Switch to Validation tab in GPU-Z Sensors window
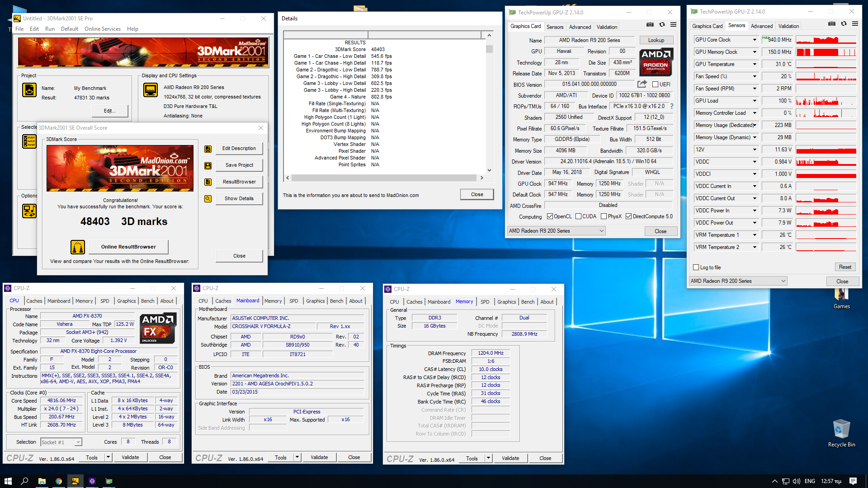This screenshot has width=868, height=488. tap(788, 26)
